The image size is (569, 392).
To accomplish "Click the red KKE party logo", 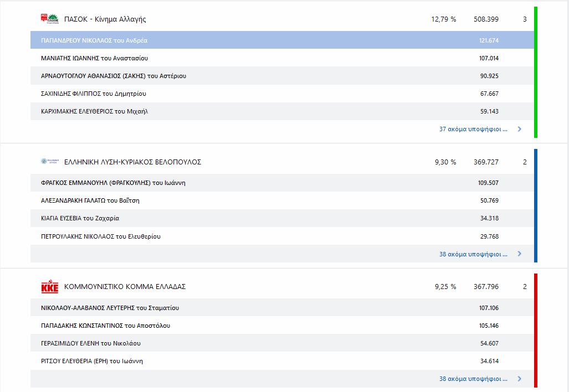I will tap(50, 287).
